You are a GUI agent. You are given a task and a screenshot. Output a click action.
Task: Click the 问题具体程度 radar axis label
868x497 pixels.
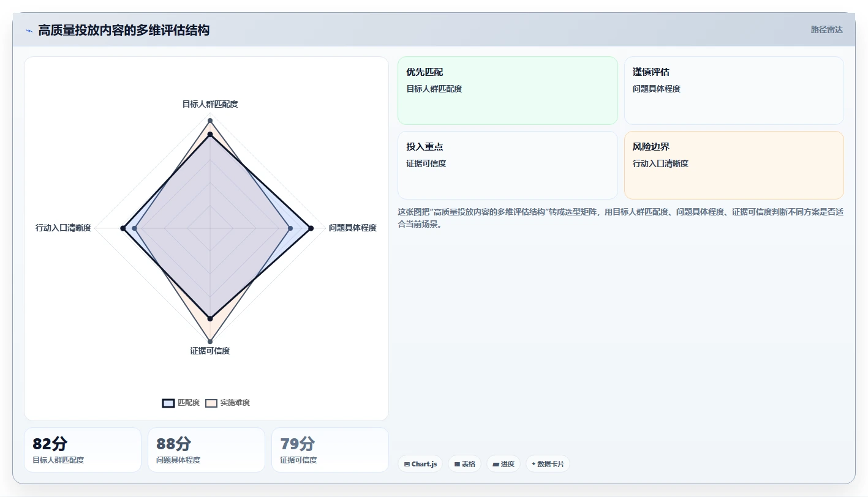coord(353,228)
